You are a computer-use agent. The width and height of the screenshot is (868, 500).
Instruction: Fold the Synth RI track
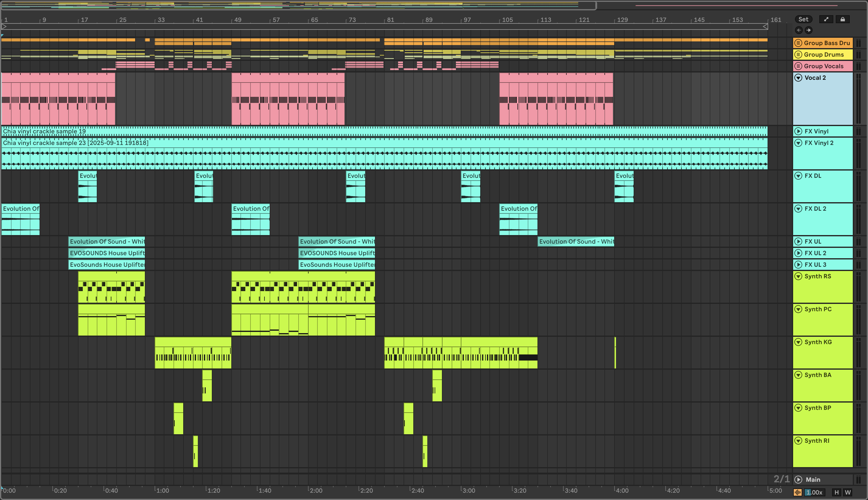point(798,441)
